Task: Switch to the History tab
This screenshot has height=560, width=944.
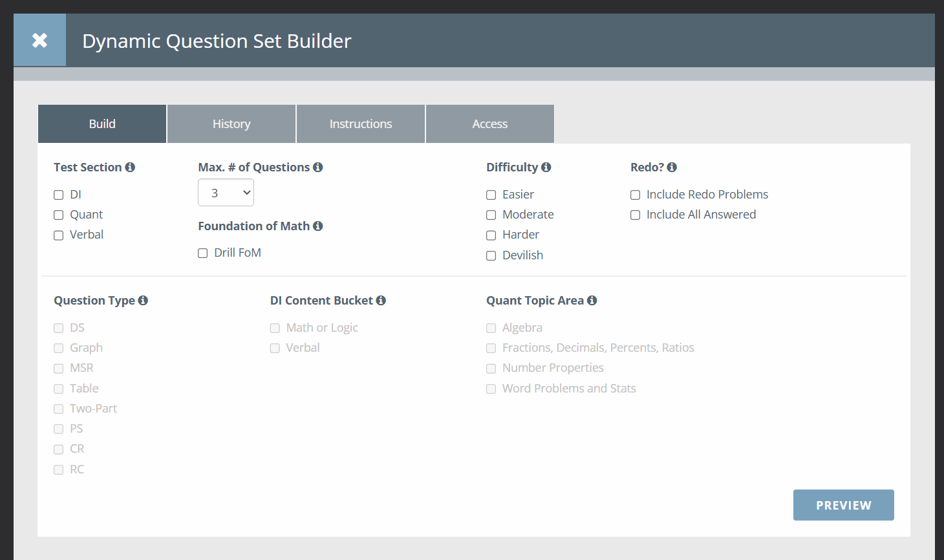Action: 231,124
